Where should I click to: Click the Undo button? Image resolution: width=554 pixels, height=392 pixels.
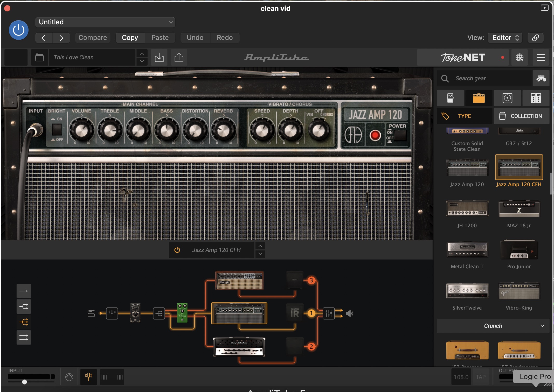[195, 38]
